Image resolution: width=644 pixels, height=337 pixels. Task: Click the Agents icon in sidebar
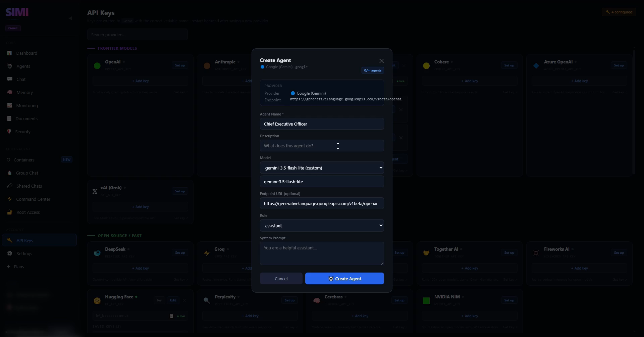[10, 66]
